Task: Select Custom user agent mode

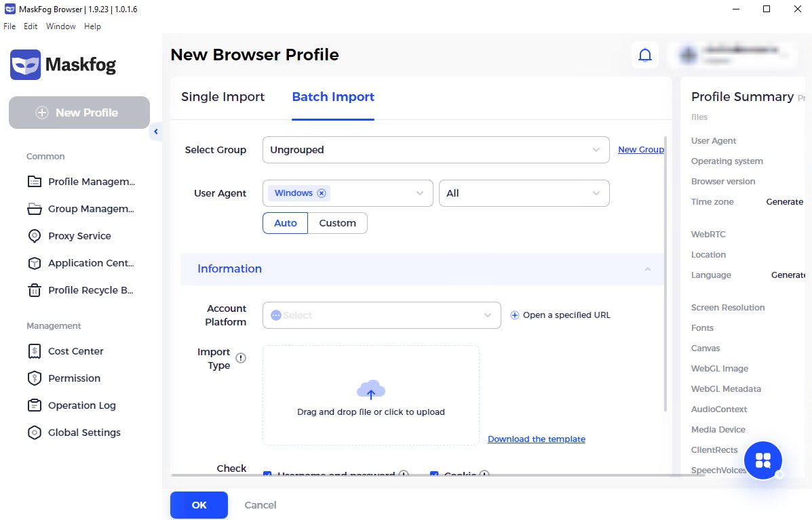Action: tap(338, 223)
